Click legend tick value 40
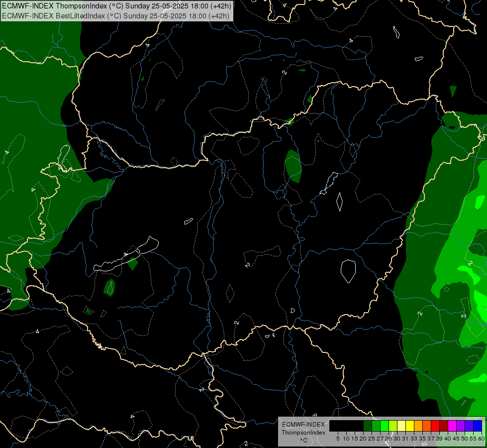 448,439
